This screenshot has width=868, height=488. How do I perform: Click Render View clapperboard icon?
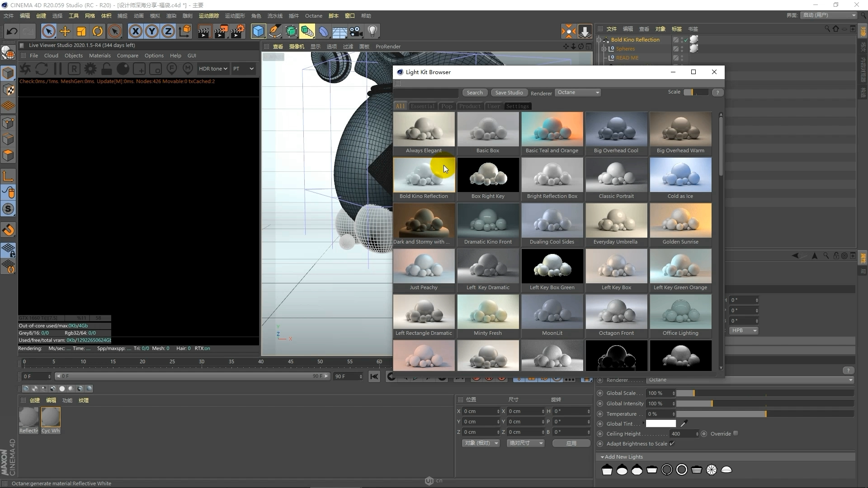coord(204,31)
